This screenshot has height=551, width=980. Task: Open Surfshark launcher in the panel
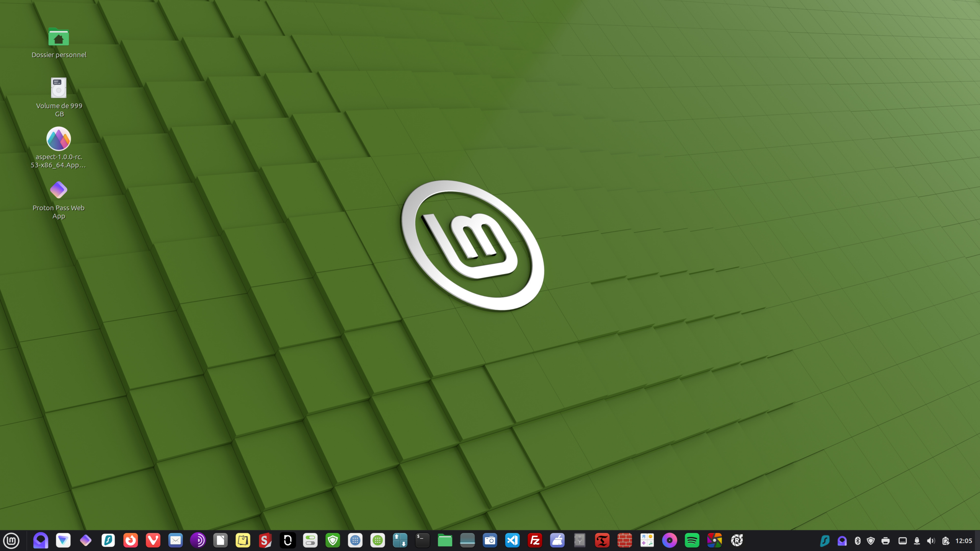coord(108,541)
